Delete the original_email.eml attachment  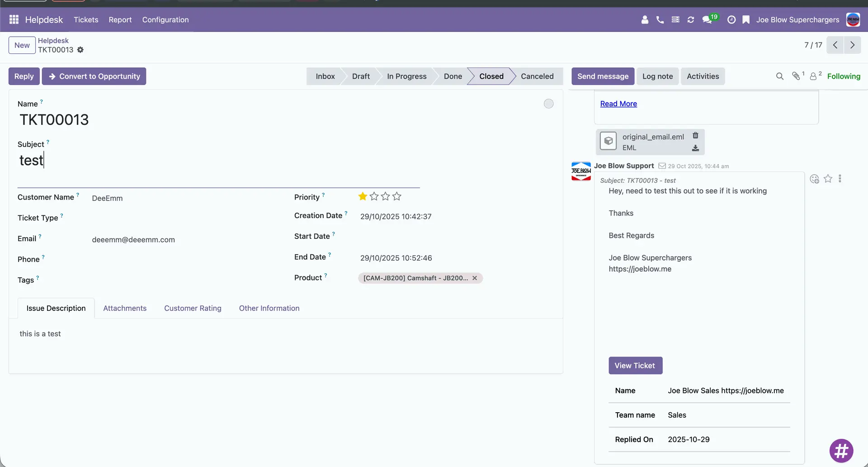[x=695, y=135]
